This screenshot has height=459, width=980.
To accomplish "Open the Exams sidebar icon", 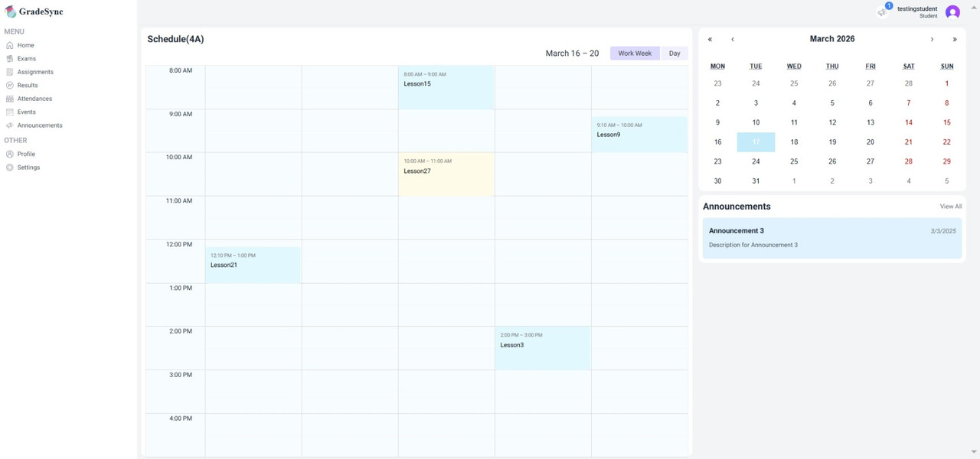I will (9, 59).
